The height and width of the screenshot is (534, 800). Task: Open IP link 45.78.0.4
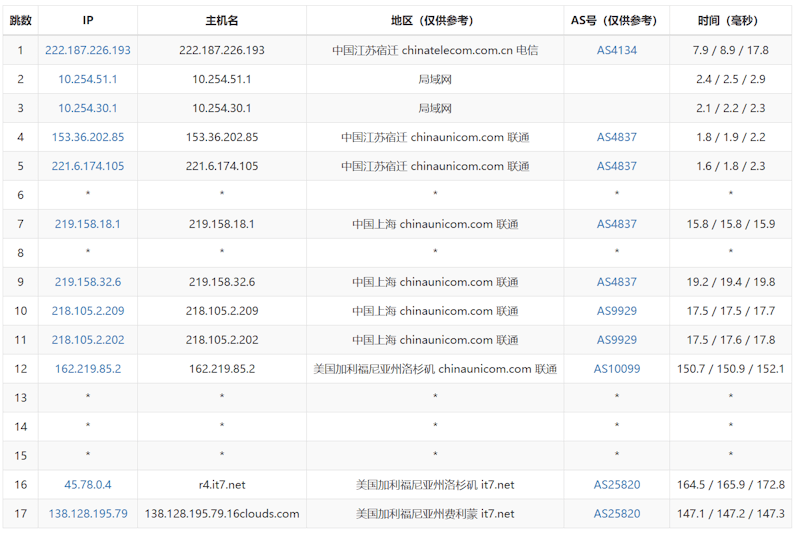click(x=88, y=485)
